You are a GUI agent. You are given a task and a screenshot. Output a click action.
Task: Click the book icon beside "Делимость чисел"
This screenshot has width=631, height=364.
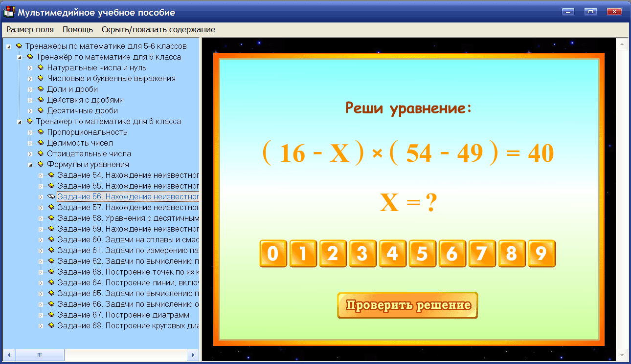(42, 143)
